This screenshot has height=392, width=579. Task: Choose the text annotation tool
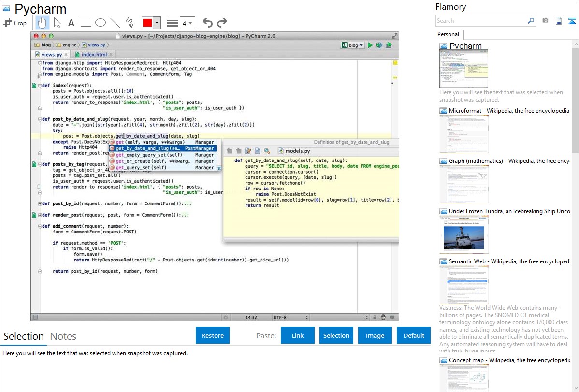pyautogui.click(x=71, y=23)
